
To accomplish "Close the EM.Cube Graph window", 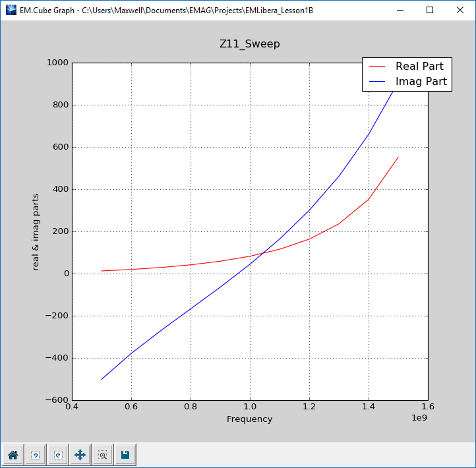I will coord(460,10).
